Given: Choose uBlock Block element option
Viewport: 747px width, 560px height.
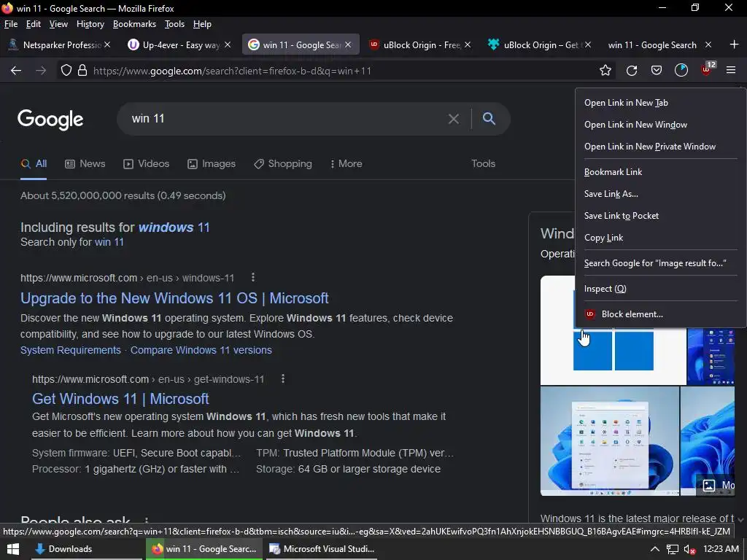Looking at the screenshot, I should 660,314.
